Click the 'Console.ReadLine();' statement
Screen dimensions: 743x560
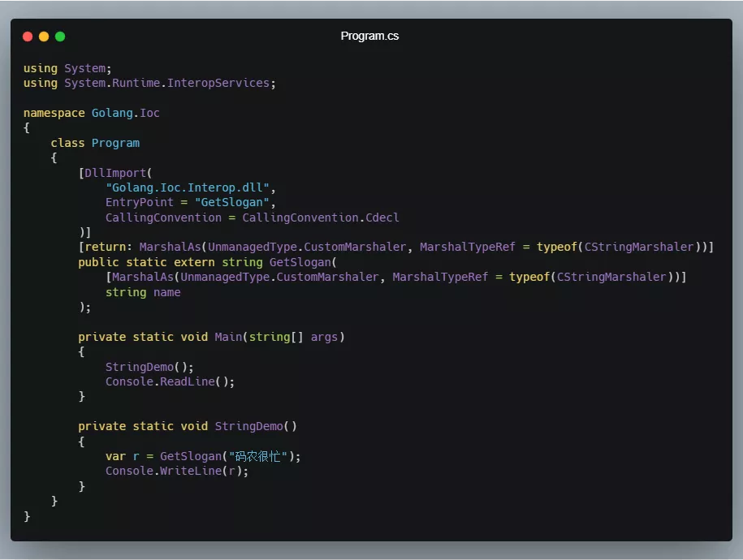170,381
